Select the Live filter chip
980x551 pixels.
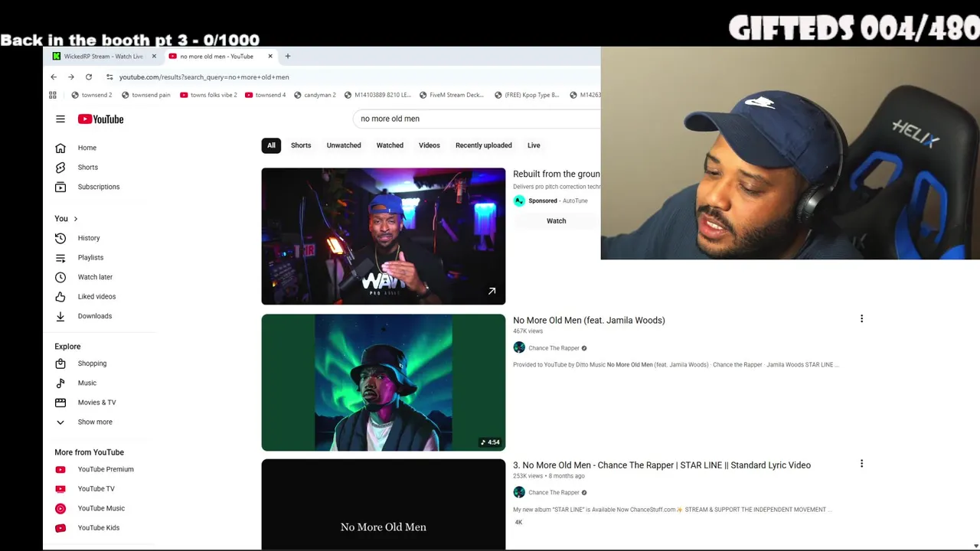[x=534, y=145]
